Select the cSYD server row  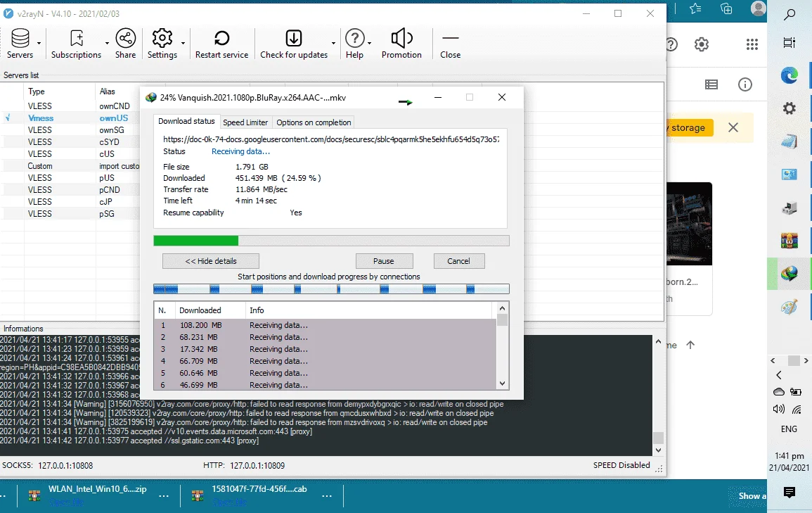70,142
